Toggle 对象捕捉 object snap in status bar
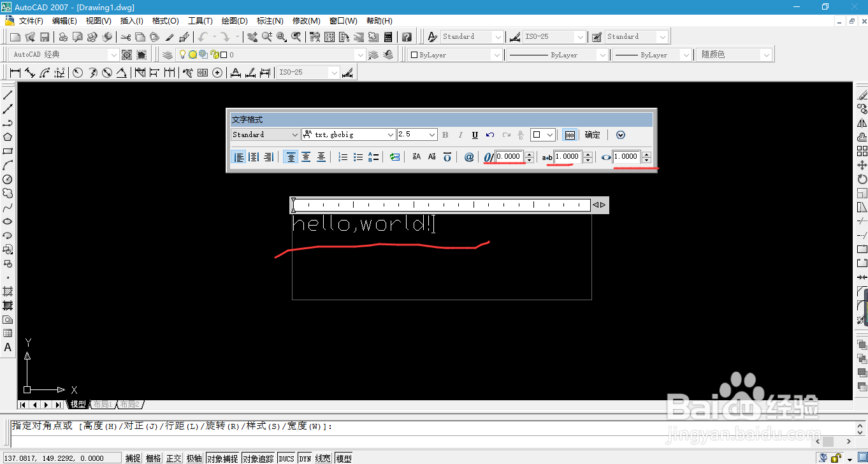 (222, 458)
